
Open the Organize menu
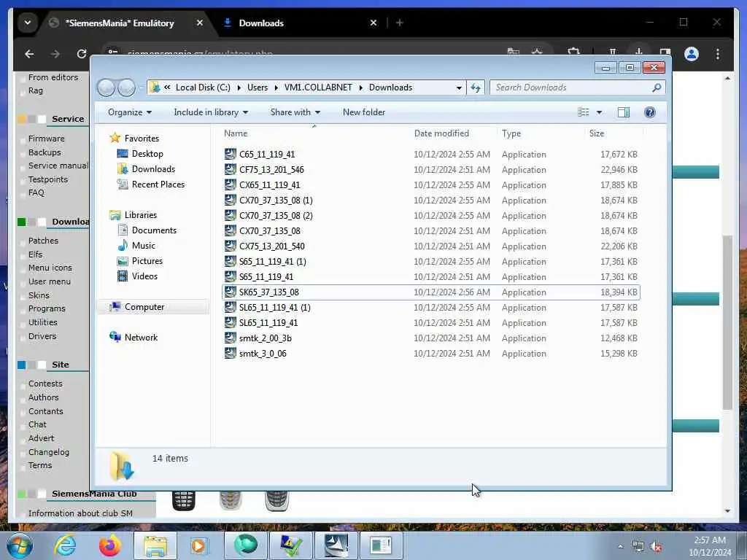130,112
